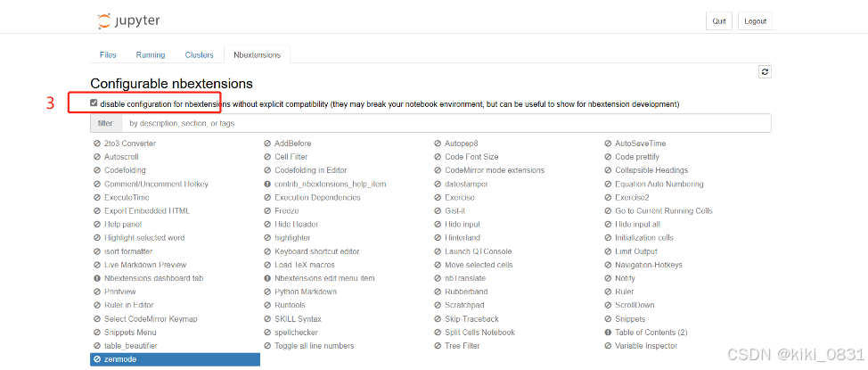Toggle disable configuration for incompatible nbextensions checkbox
This screenshot has height=370, width=868.
[94, 103]
